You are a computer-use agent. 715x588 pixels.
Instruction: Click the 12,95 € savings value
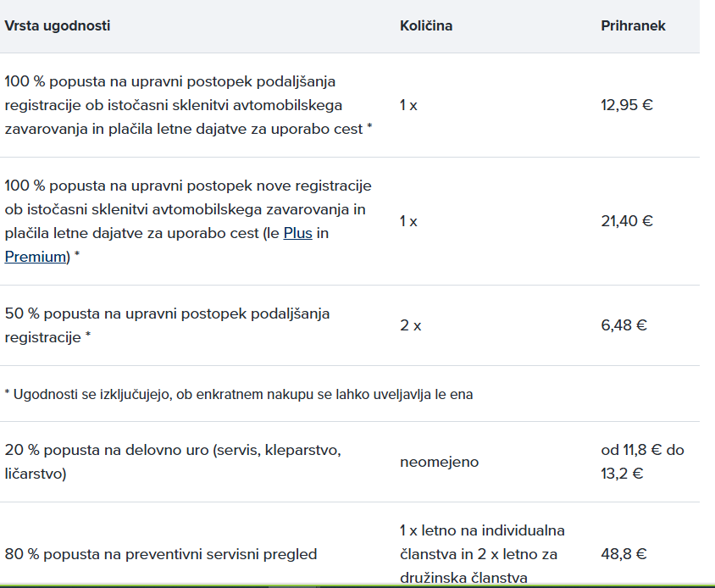(x=627, y=105)
